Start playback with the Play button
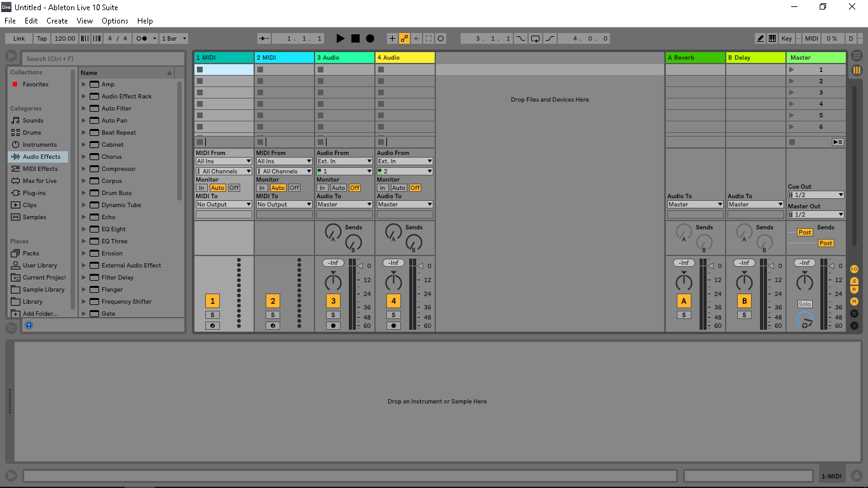 pos(341,38)
